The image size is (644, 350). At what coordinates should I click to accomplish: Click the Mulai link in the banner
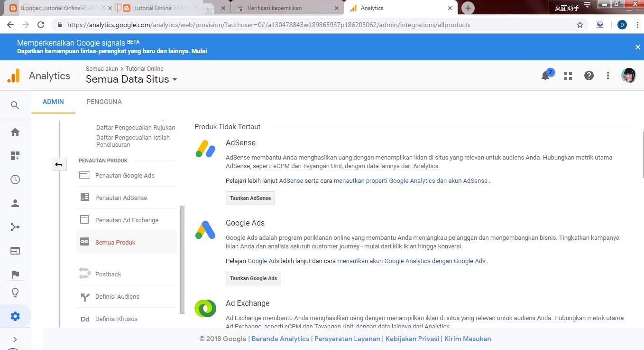[x=199, y=51]
